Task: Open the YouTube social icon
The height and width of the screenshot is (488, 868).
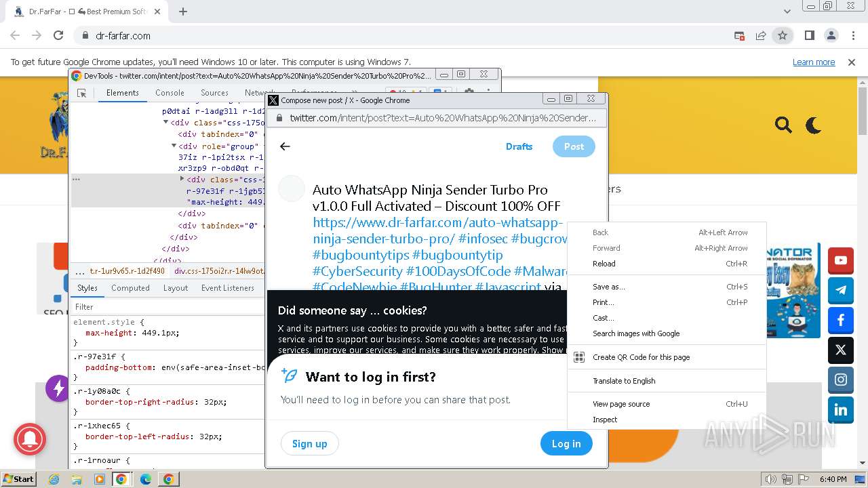Action: [x=841, y=260]
